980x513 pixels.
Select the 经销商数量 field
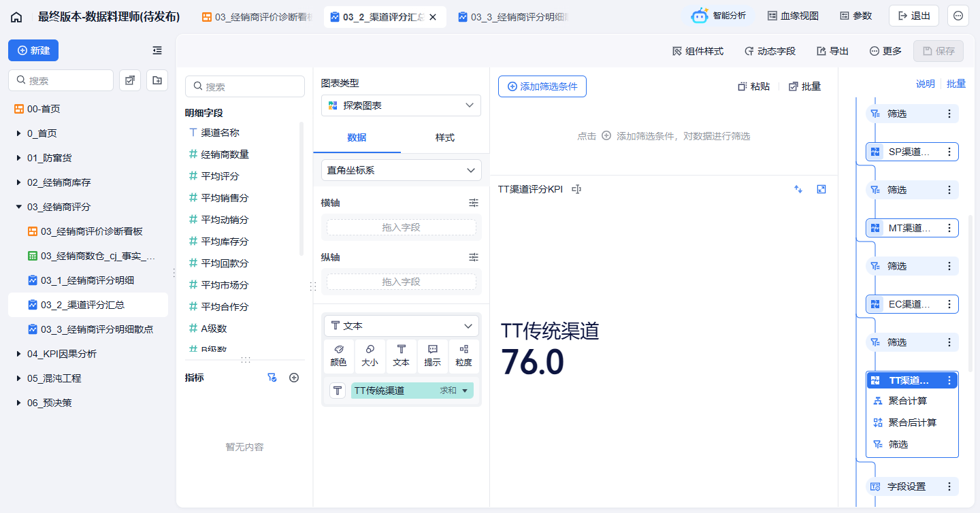(242, 154)
